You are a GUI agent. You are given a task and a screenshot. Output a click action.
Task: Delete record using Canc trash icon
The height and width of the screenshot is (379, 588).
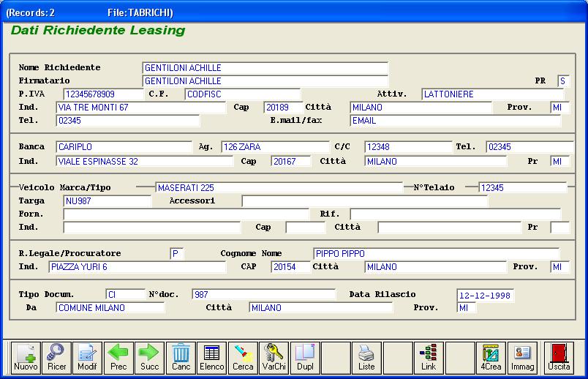tap(181, 358)
